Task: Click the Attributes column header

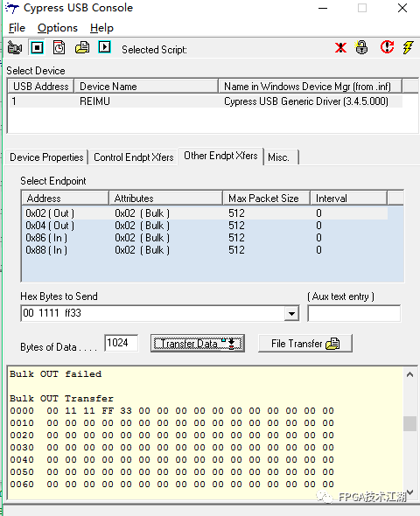Action: (166, 199)
